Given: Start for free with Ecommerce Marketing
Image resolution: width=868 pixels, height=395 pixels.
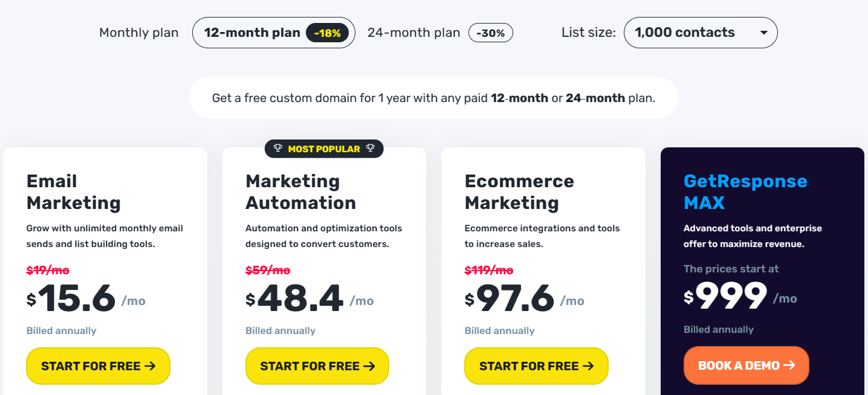Looking at the screenshot, I should tap(536, 366).
